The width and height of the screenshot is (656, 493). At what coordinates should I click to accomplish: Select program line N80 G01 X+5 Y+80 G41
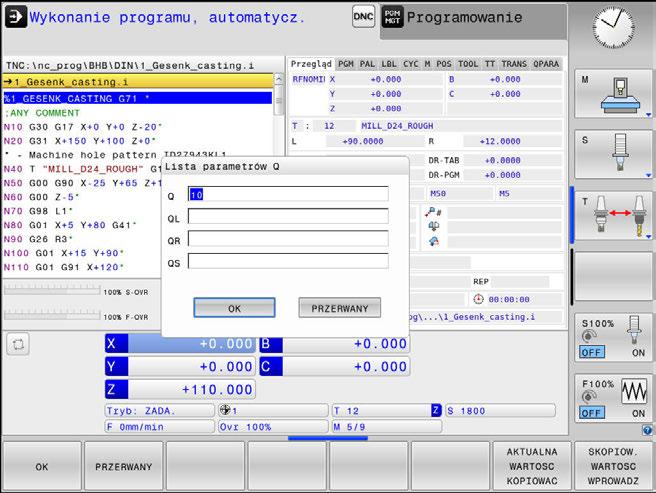tap(70, 225)
